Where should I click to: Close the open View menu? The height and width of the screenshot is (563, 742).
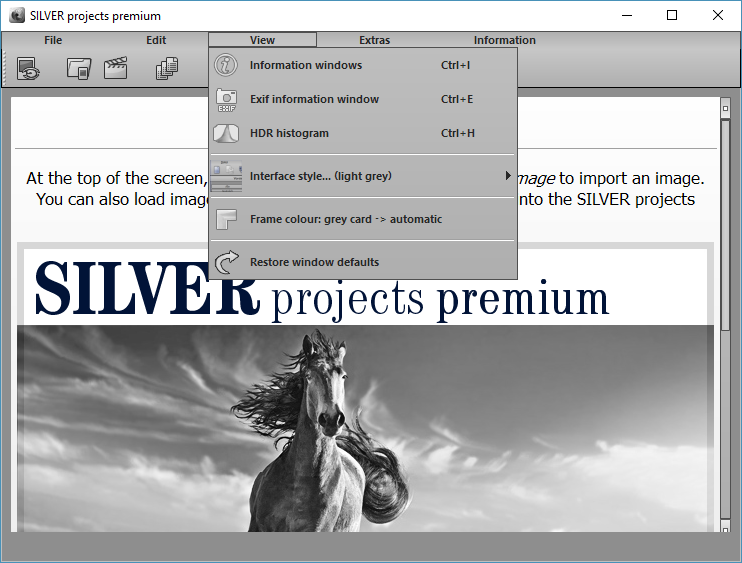[262, 40]
